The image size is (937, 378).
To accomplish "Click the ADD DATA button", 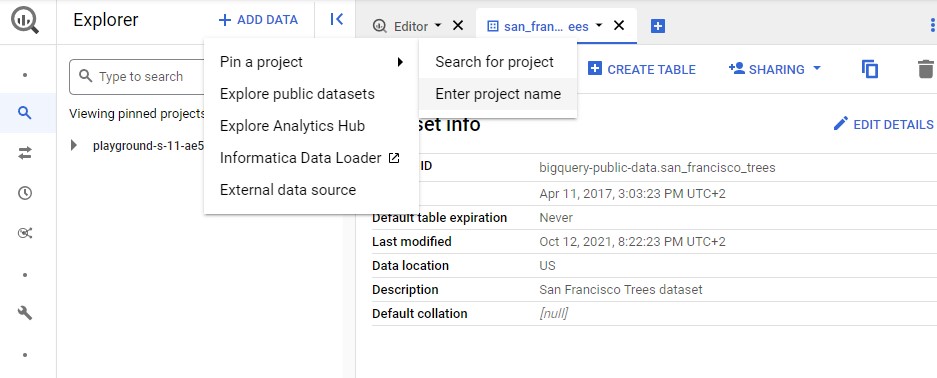I will (258, 20).
